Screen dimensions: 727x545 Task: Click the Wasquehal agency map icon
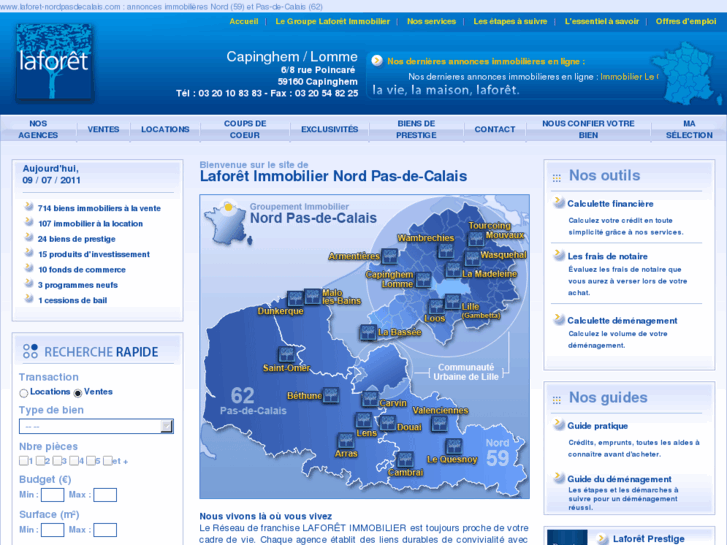[472, 258]
